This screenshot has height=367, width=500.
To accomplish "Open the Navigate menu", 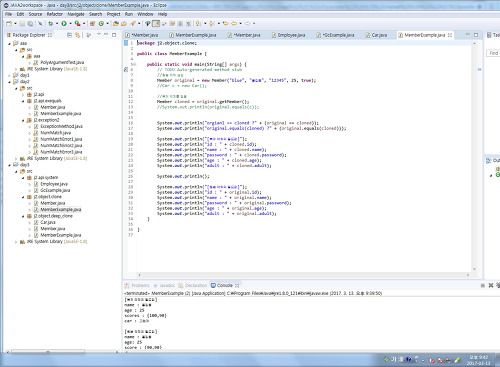I will coord(76,14).
